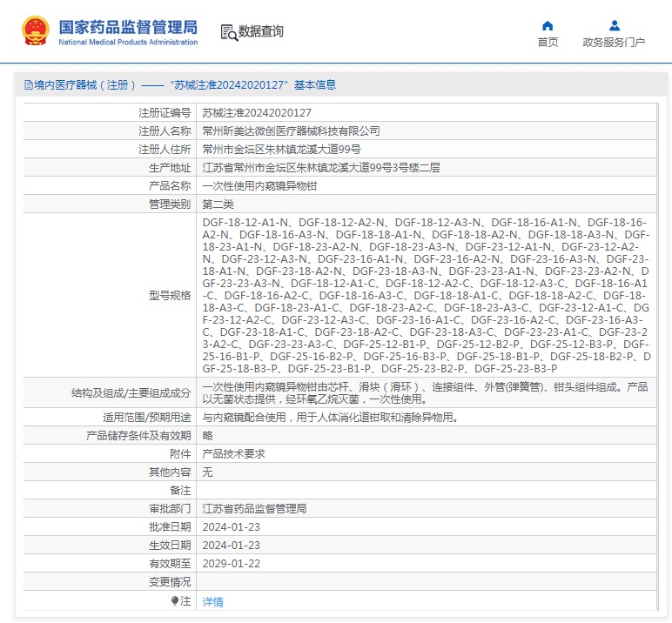This screenshot has width=672, height=623.
Task: Click product name 一次性使用内窥镜异物钳
Action: pos(259,186)
